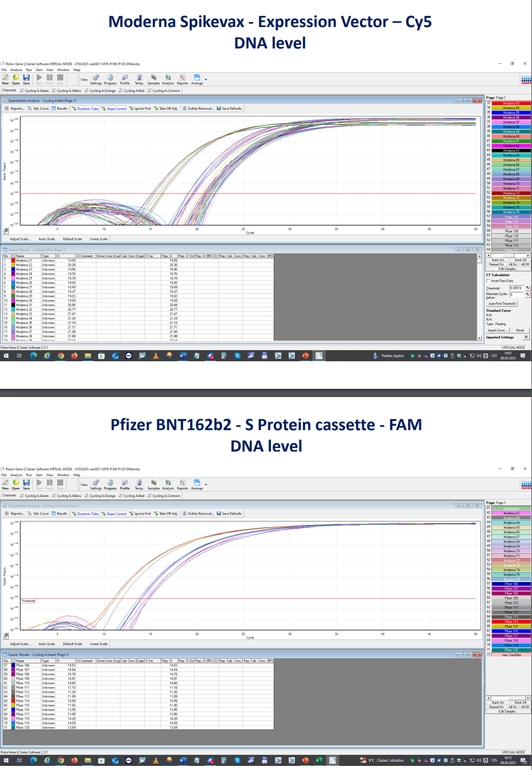Image resolution: width=532 pixels, height=770 pixels.
Task: Open the Arrange dropdown arrow in the Pfizer window
Action: [206, 485]
